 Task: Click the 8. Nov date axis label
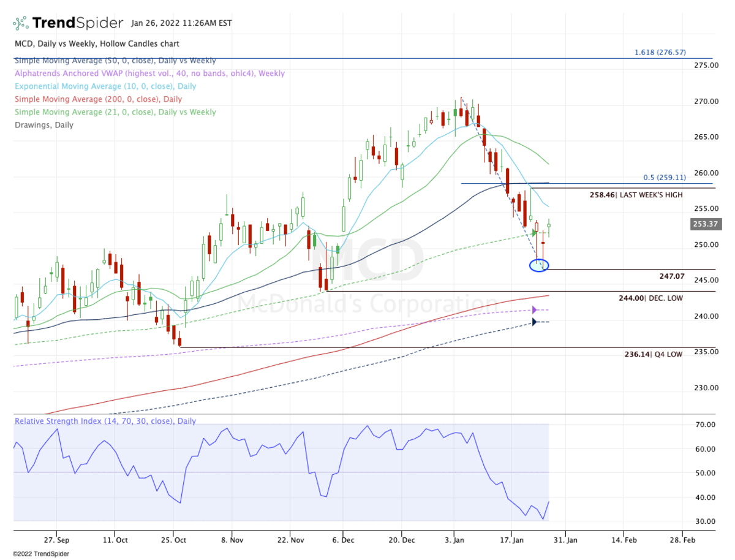pos(232,540)
